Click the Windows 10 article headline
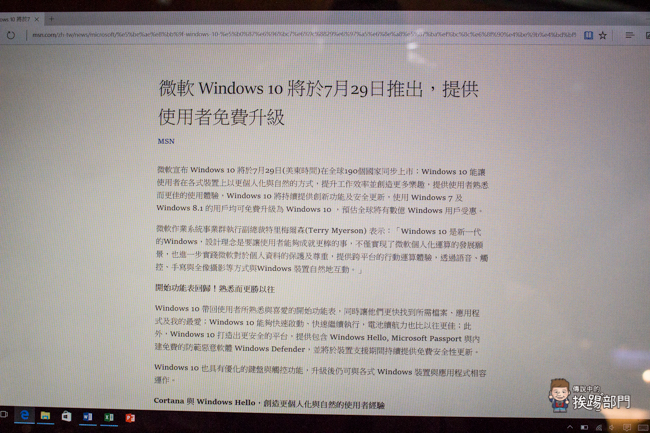The width and height of the screenshot is (650, 433). pyautogui.click(x=318, y=102)
